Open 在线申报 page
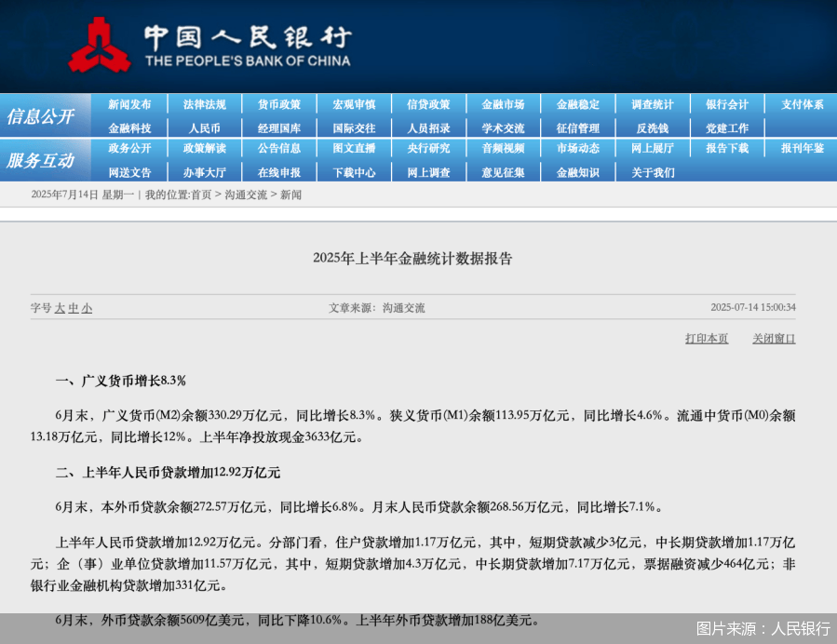The width and height of the screenshot is (837, 644). (x=279, y=173)
